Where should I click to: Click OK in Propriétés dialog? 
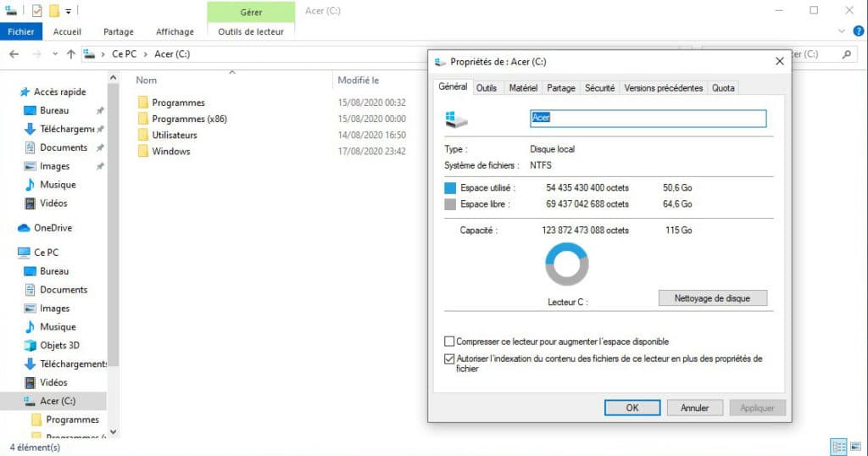(x=632, y=408)
